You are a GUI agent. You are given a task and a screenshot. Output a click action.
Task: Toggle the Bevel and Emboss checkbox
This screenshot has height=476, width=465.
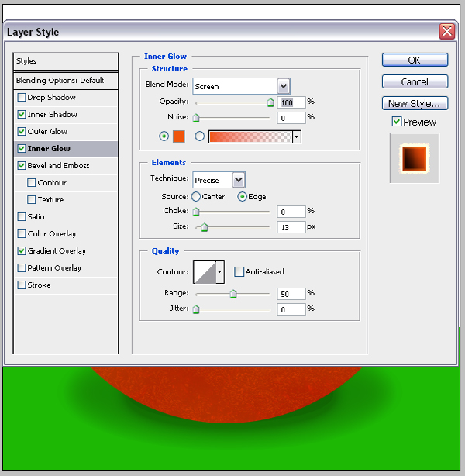[x=22, y=165]
